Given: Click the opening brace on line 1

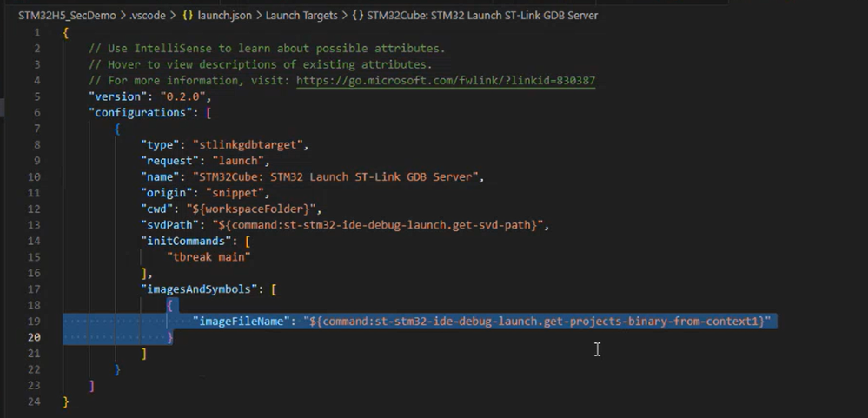Looking at the screenshot, I should point(66,33).
